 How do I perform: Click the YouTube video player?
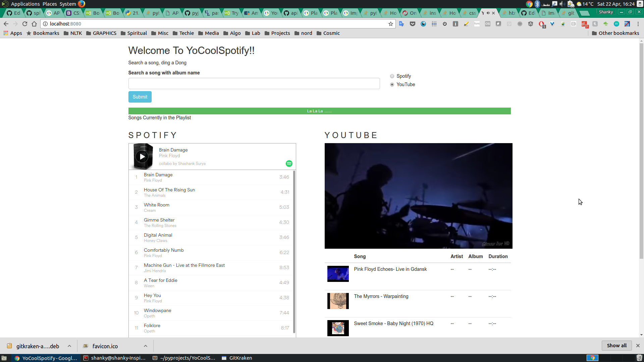(418, 196)
